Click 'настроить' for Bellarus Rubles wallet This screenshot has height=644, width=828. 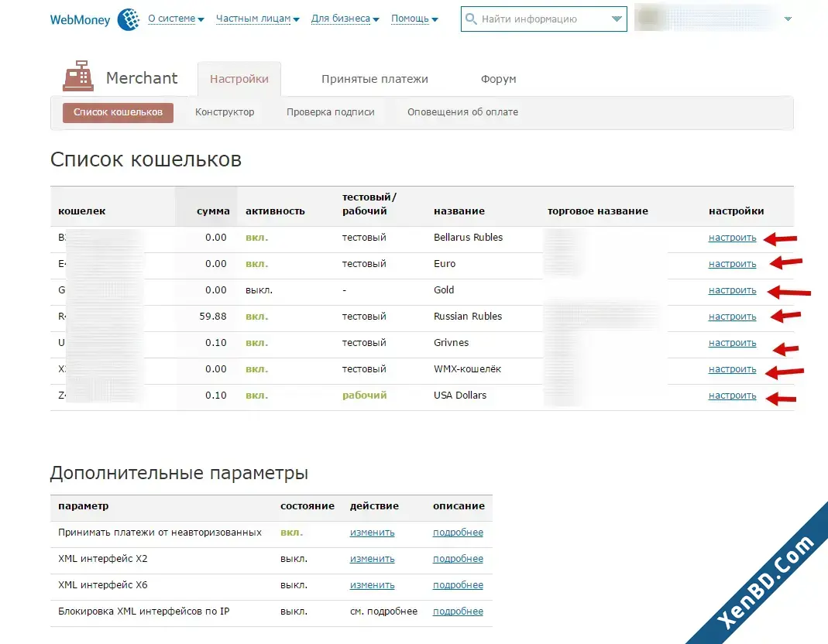pyautogui.click(x=732, y=238)
